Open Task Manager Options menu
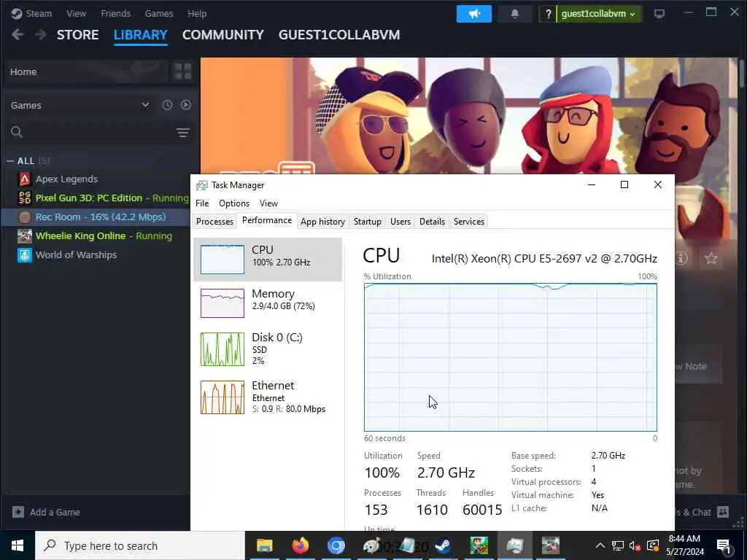 234,203
